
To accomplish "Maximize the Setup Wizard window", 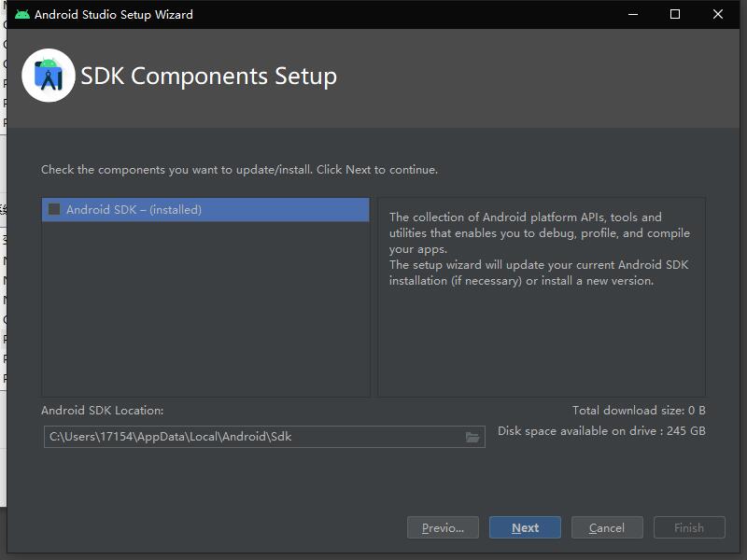I will point(674,14).
